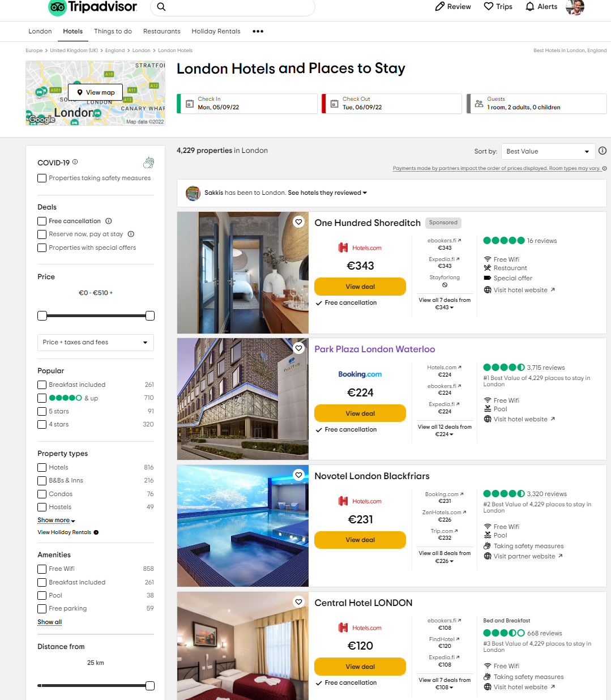Open Review via the pencil icon
611x700 pixels.
(440, 6)
